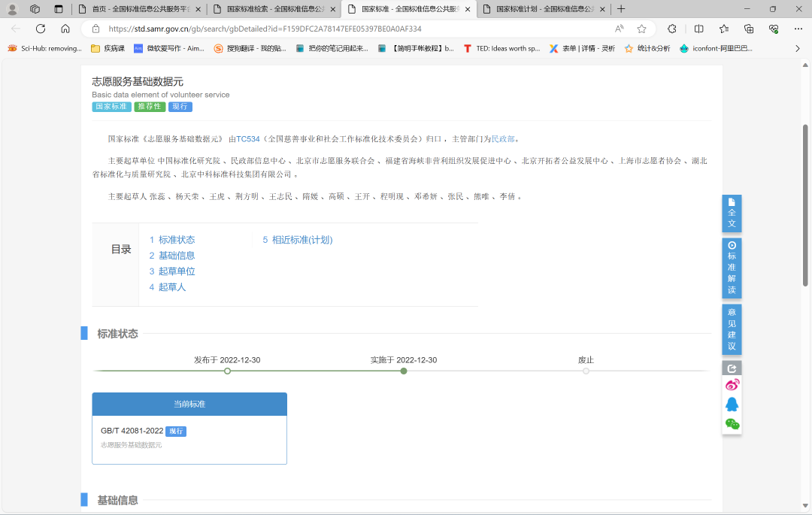Image resolution: width=812 pixels, height=515 pixels.
Task: Click the 意见建议 feedback side button
Action: 732,329
